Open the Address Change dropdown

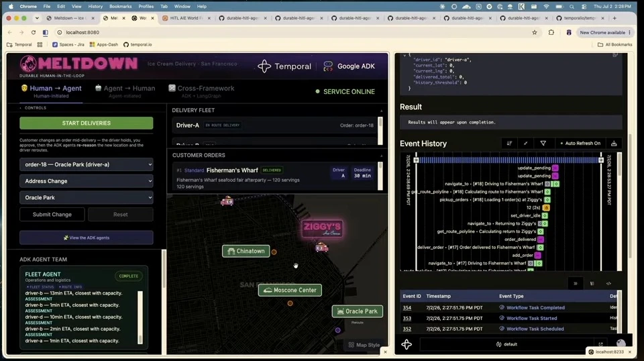coord(87,181)
